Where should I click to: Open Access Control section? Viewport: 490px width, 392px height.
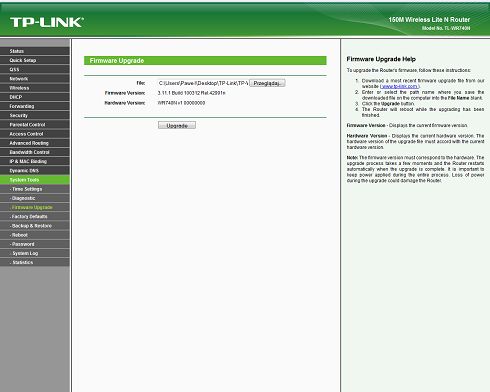click(35, 134)
